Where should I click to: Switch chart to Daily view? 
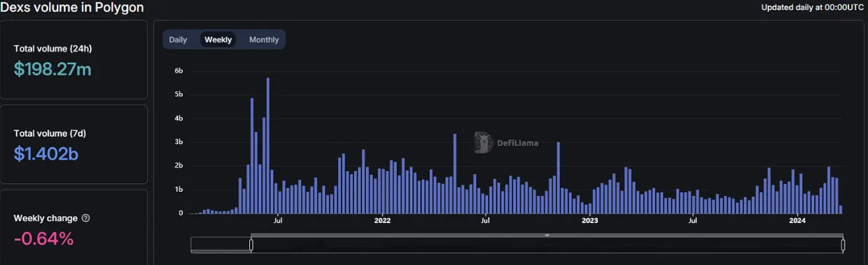click(x=178, y=40)
